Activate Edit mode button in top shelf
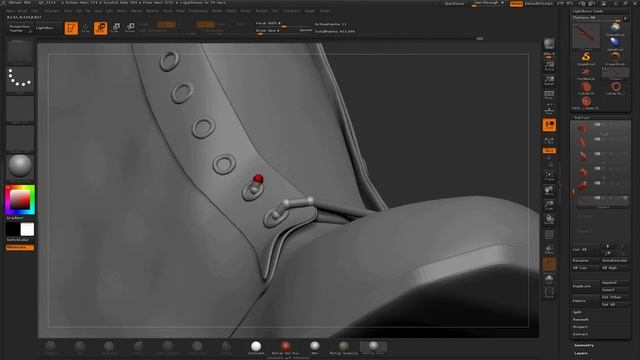Screen dimensions: 640x360 [71, 28]
